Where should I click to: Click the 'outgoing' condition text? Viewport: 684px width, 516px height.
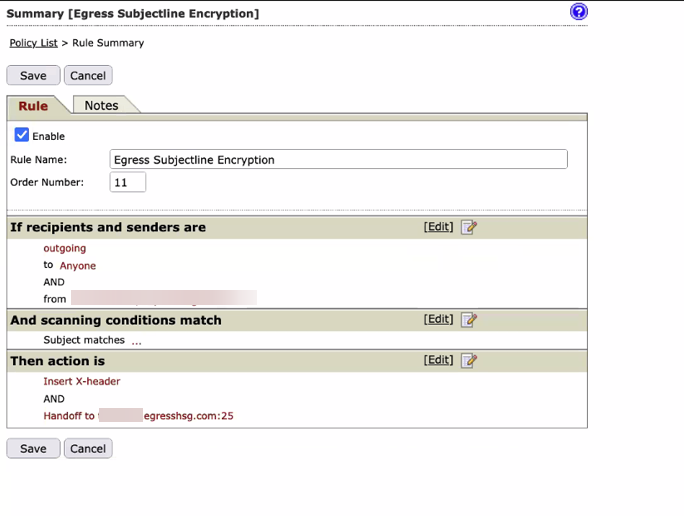pyautogui.click(x=65, y=248)
